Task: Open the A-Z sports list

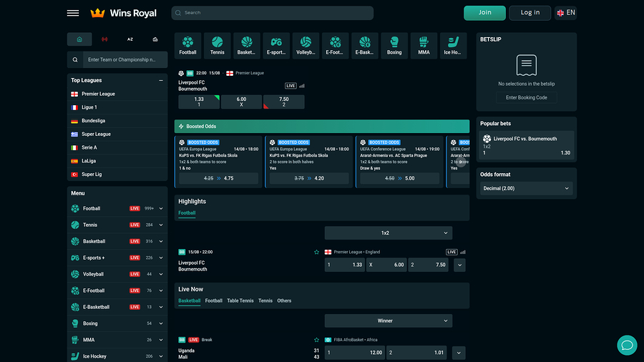Action: pos(130,39)
